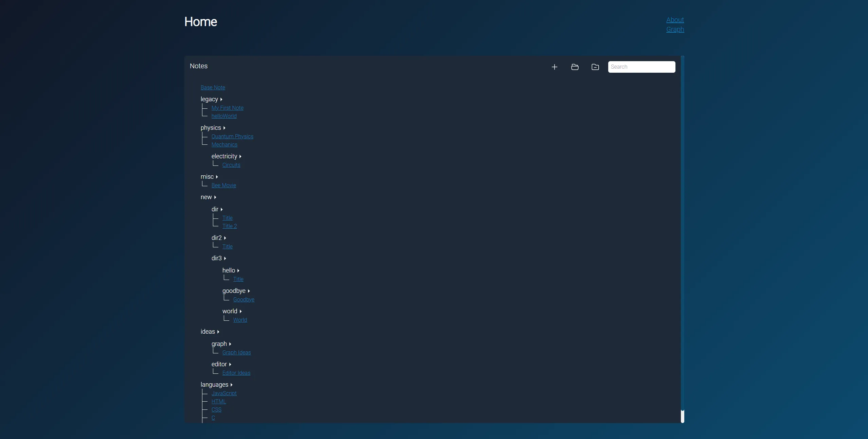Click the folder-minus collapse all icon
This screenshot has height=439, width=868.
[595, 67]
